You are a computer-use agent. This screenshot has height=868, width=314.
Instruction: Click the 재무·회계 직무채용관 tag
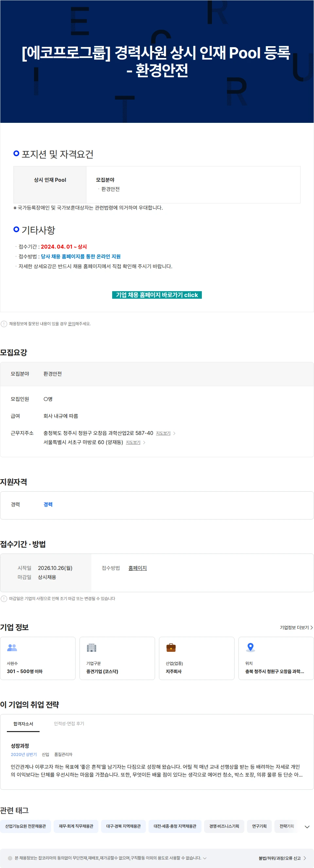(x=76, y=826)
